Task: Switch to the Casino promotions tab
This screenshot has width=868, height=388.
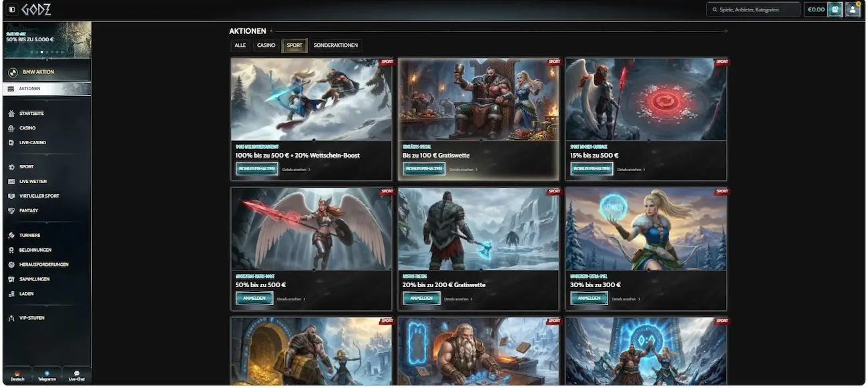Action: pyautogui.click(x=266, y=45)
